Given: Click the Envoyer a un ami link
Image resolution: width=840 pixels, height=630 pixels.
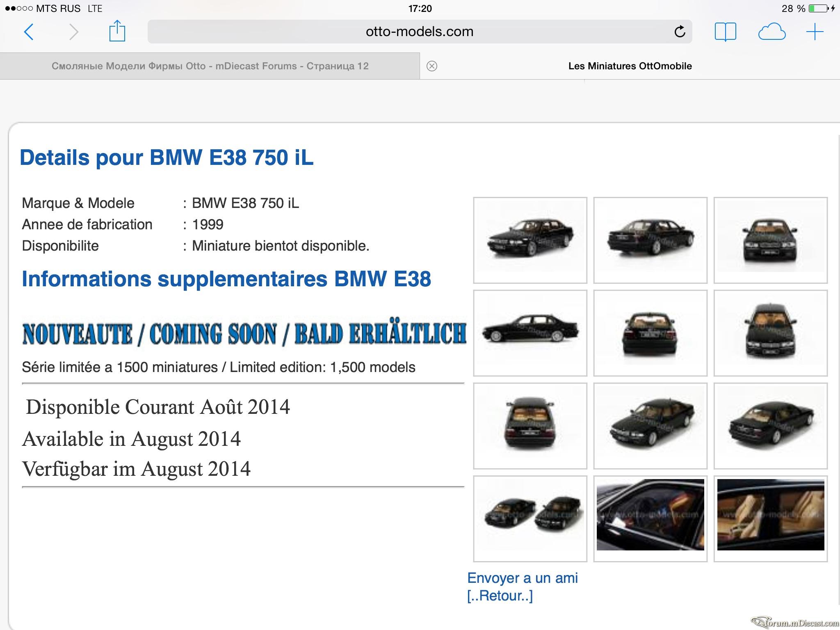Looking at the screenshot, I should [x=522, y=578].
